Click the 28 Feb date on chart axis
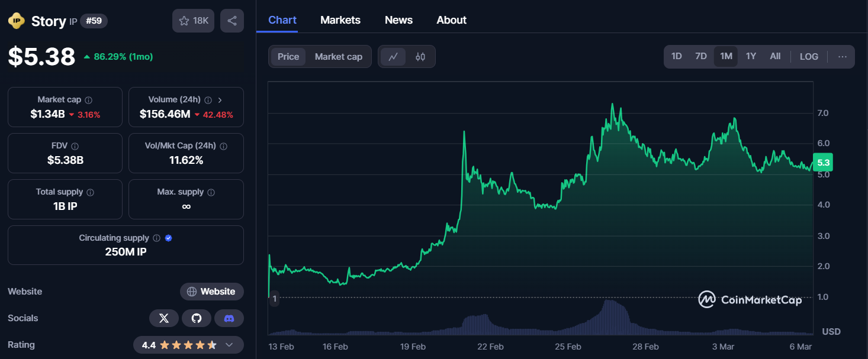Screen dimensions: 868x359 coord(645,347)
